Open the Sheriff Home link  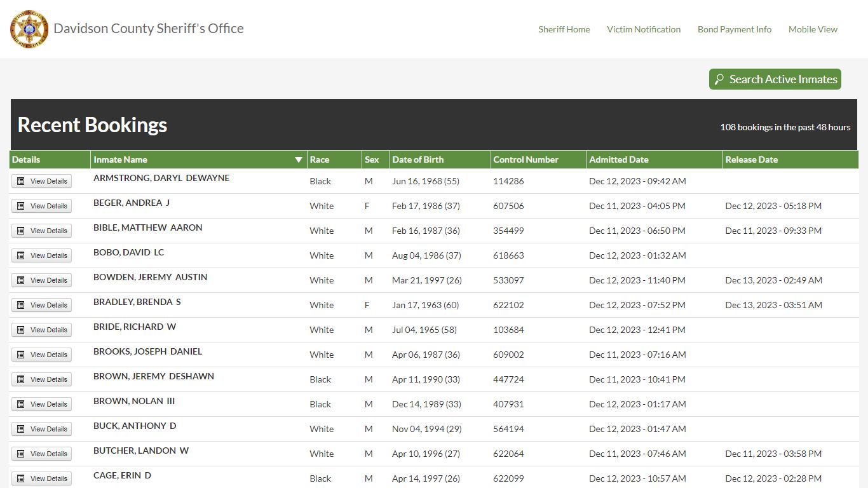564,29
